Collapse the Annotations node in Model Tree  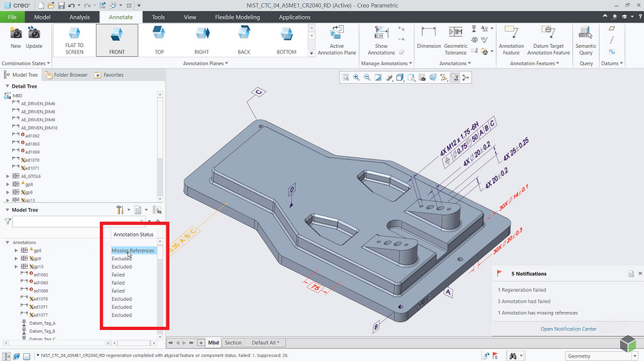coord(8,242)
